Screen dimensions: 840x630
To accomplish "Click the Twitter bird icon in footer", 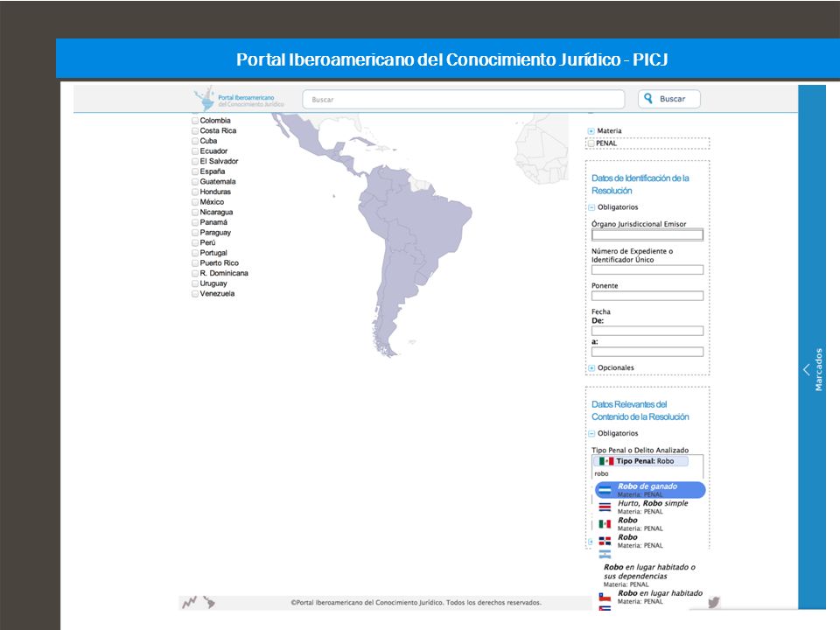I will pos(714,602).
